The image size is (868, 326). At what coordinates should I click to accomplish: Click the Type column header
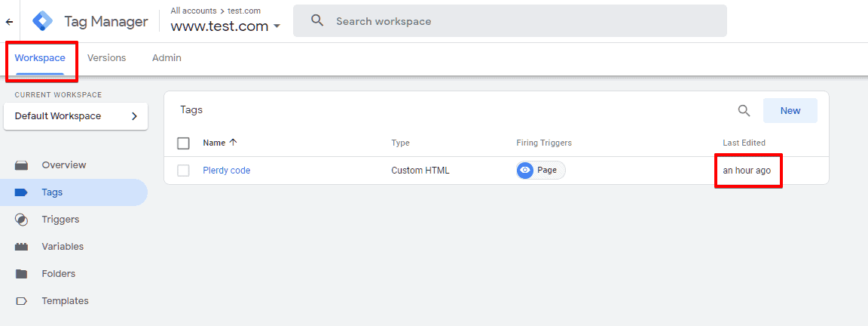[x=400, y=143]
